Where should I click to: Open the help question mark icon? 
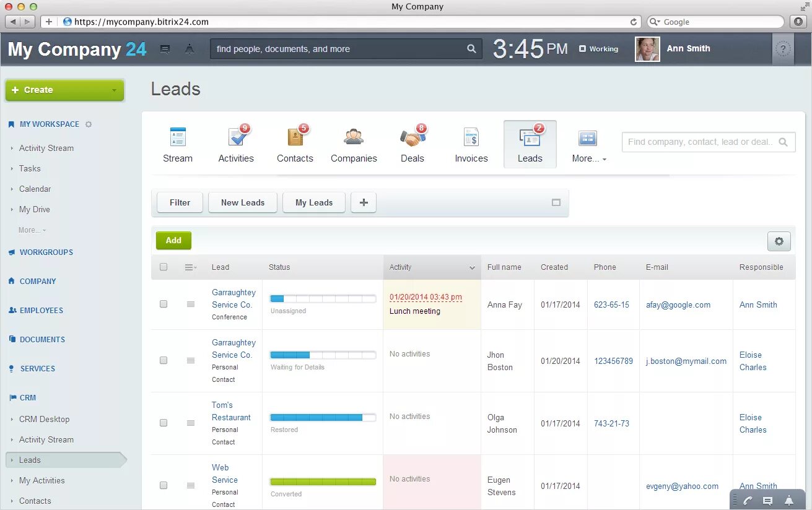pos(783,49)
